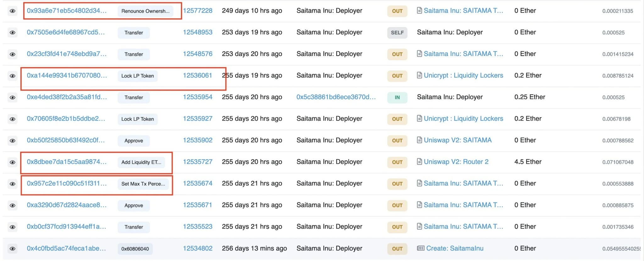
Task: Click eye icon for 0x957c2e11c090c51f311 row
Action: [12, 184]
